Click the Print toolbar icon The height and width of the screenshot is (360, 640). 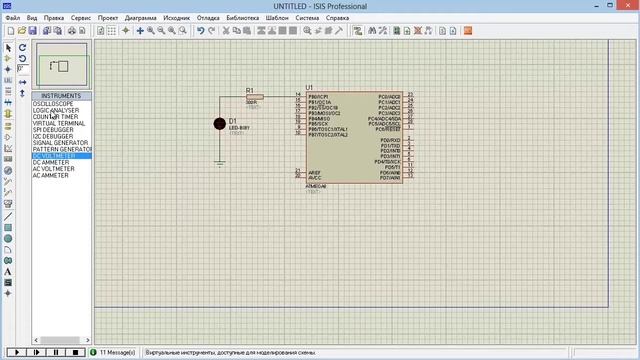click(x=72, y=31)
